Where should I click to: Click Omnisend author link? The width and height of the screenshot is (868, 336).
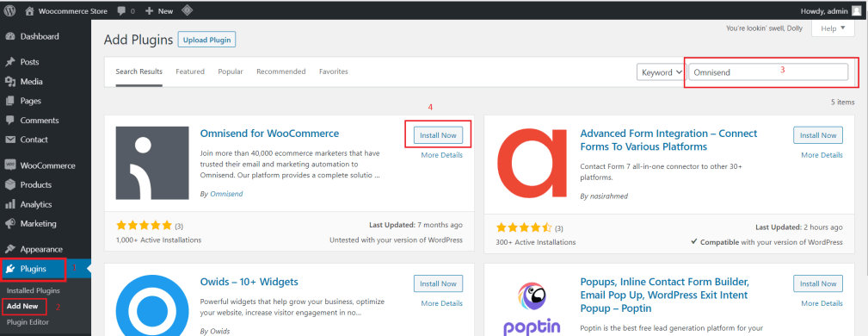(226, 194)
